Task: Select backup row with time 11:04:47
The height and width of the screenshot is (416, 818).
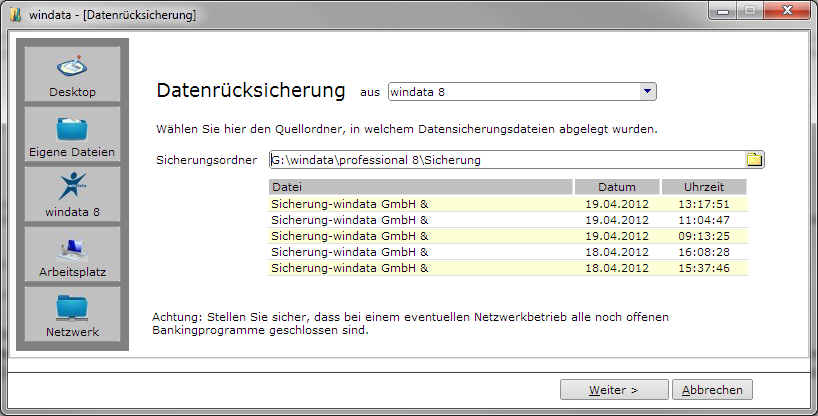Action: point(508,220)
